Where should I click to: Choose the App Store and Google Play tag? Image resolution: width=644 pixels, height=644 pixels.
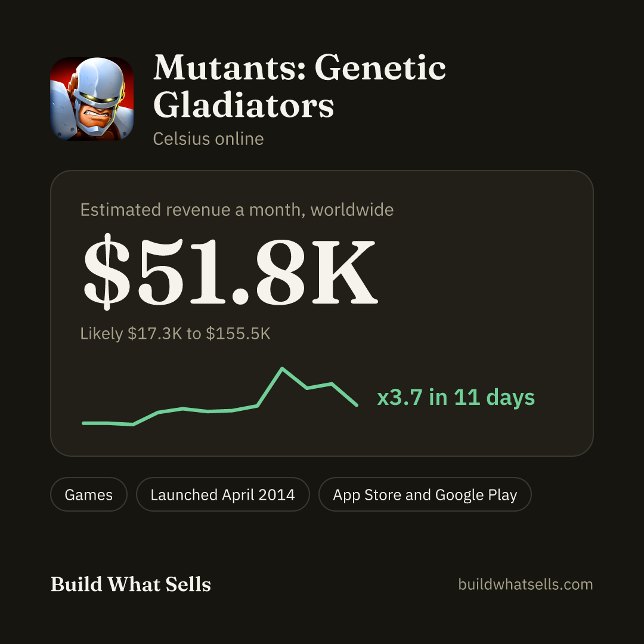pyautogui.click(x=425, y=494)
